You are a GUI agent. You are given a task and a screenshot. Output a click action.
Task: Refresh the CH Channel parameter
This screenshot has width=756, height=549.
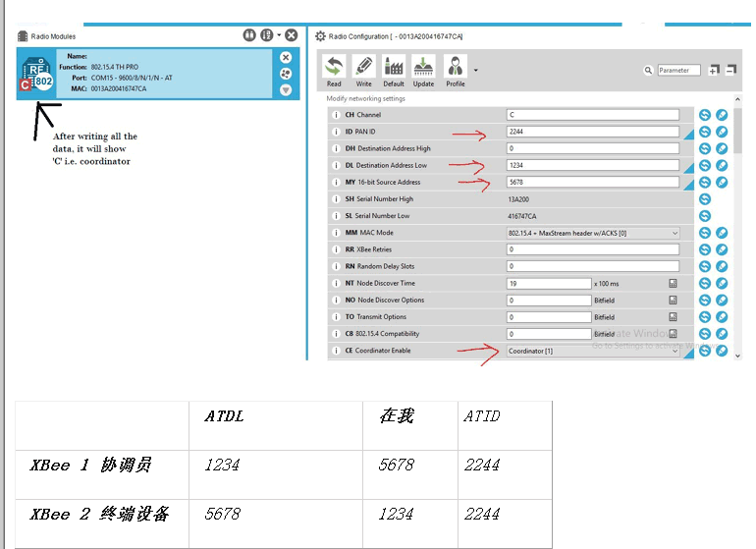click(x=705, y=115)
